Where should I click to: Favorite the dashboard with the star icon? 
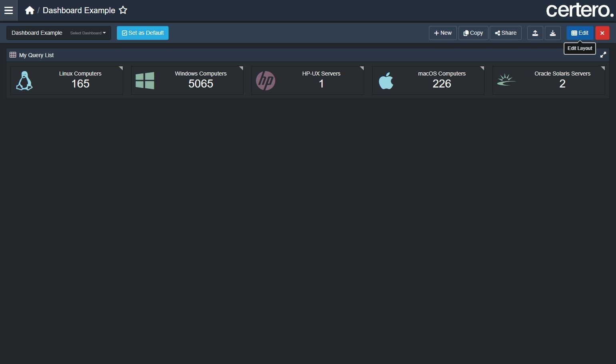click(123, 10)
